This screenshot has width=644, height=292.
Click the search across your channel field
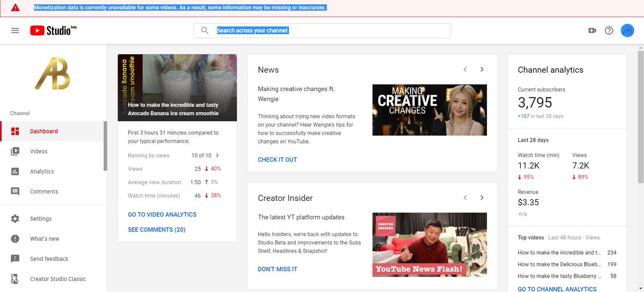coord(322,31)
